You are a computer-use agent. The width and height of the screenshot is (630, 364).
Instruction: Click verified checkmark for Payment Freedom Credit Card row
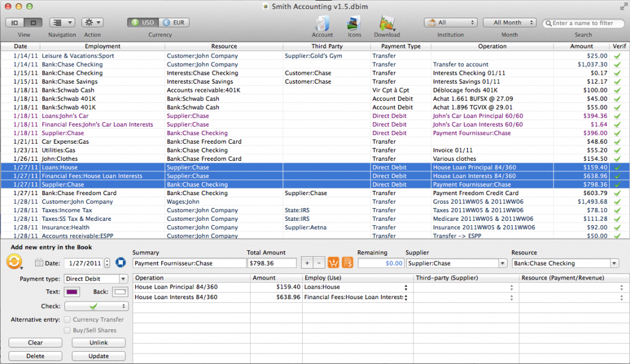pos(617,193)
